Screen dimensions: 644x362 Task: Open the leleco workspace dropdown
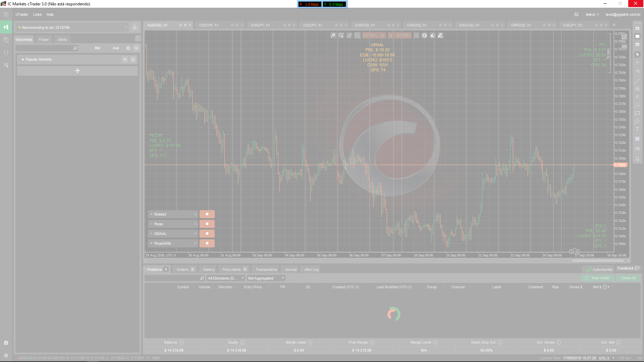point(592,14)
